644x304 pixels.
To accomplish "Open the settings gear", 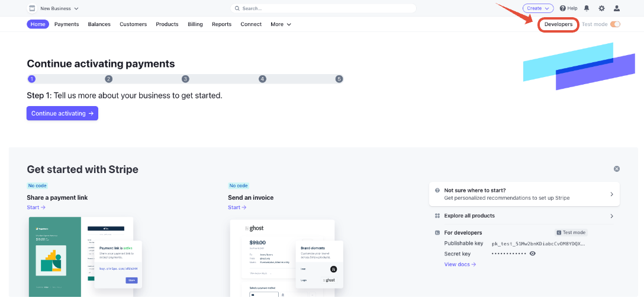I will pos(602,8).
